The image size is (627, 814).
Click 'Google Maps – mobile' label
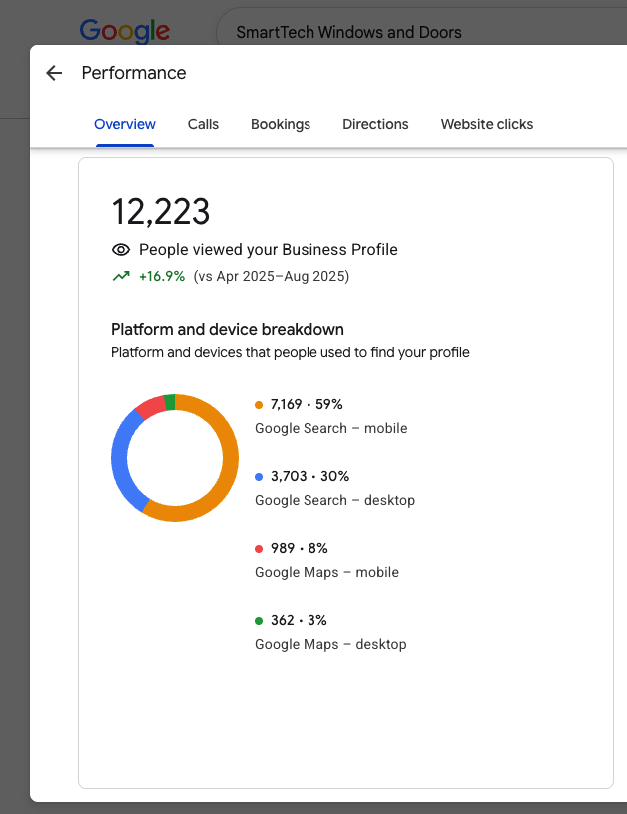point(327,572)
